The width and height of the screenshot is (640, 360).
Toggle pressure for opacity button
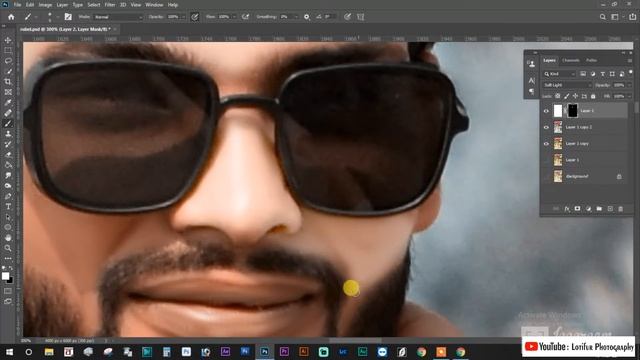(x=195, y=17)
